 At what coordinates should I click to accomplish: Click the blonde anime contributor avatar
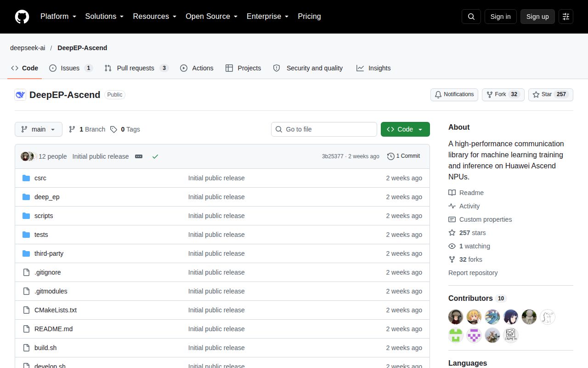[x=474, y=317]
